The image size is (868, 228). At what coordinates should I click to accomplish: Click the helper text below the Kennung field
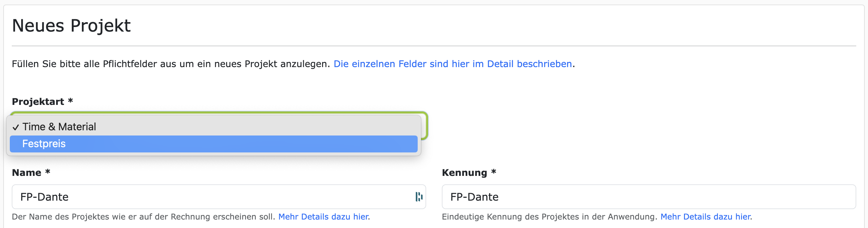click(x=549, y=217)
